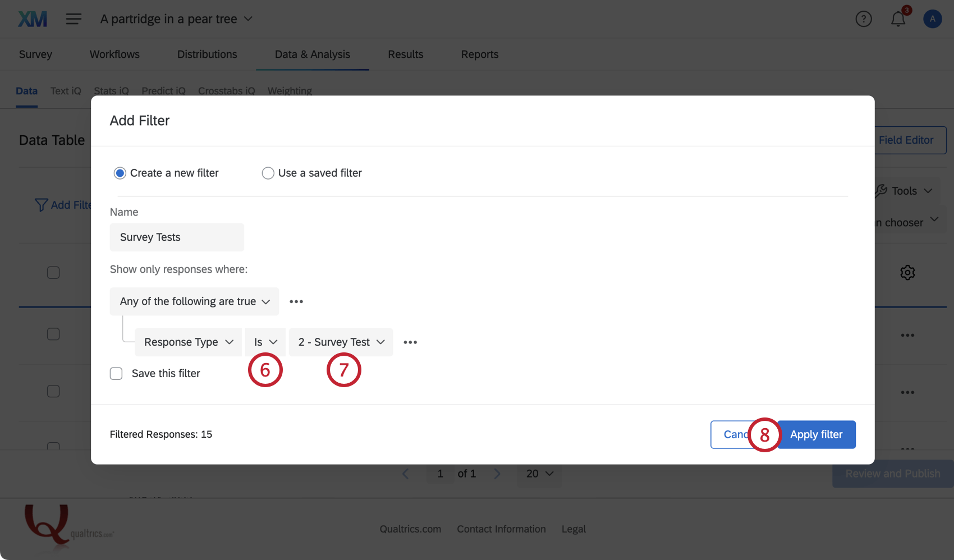
Task: Open the help question mark icon
Action: pos(864,19)
